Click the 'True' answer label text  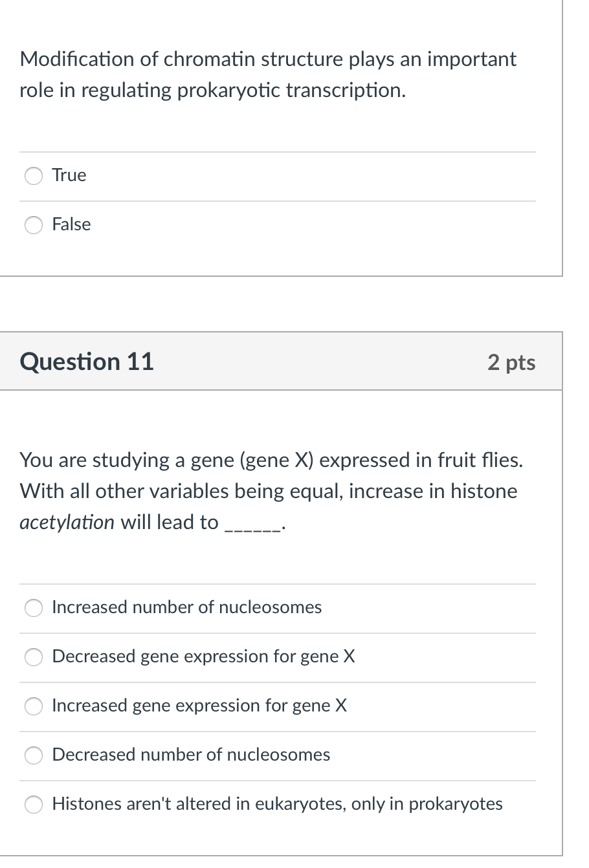[69, 175]
